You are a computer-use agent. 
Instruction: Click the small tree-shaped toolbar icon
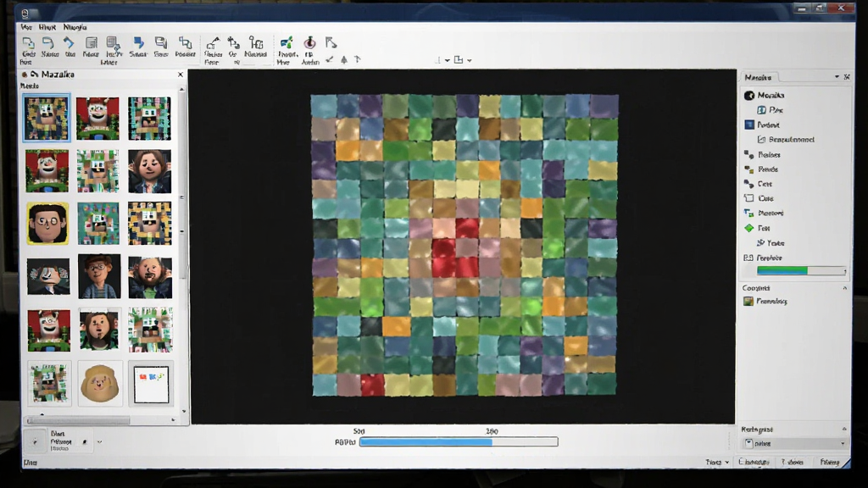coord(344,59)
